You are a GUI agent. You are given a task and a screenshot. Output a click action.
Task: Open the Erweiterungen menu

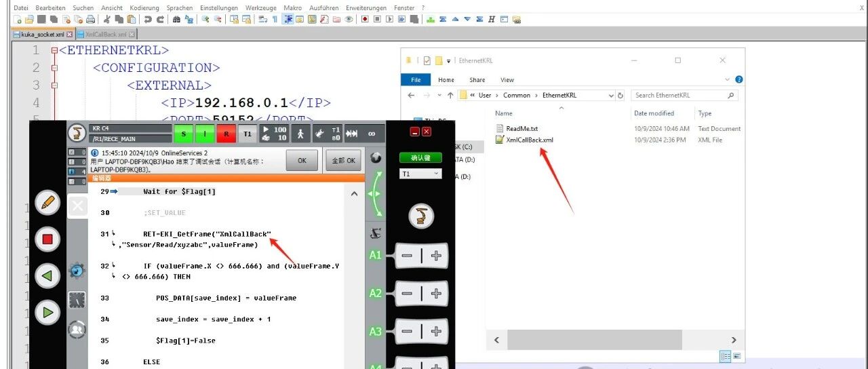pos(366,7)
